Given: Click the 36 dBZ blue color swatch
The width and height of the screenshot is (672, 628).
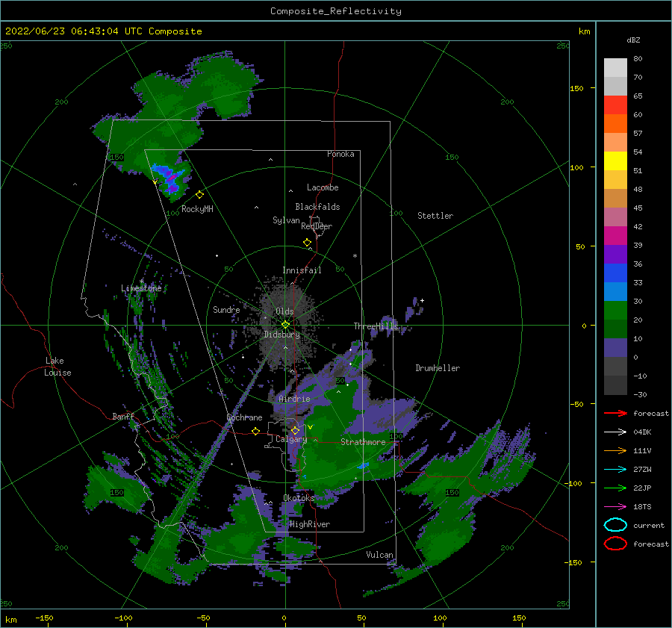Looking at the screenshot, I should [615, 273].
